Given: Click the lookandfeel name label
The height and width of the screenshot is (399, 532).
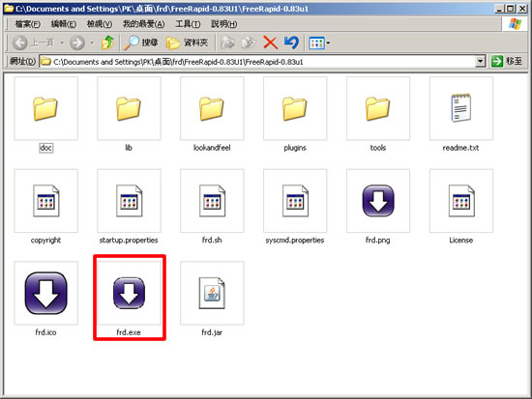Looking at the screenshot, I should pyautogui.click(x=212, y=148).
